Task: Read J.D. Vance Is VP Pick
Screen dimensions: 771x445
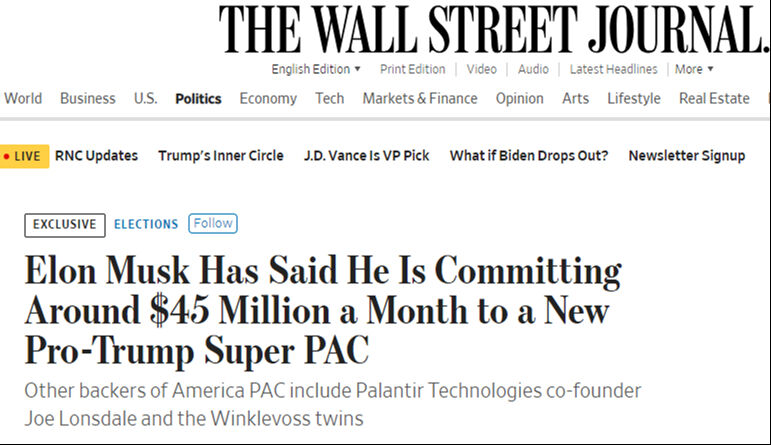Action: pyautogui.click(x=366, y=156)
